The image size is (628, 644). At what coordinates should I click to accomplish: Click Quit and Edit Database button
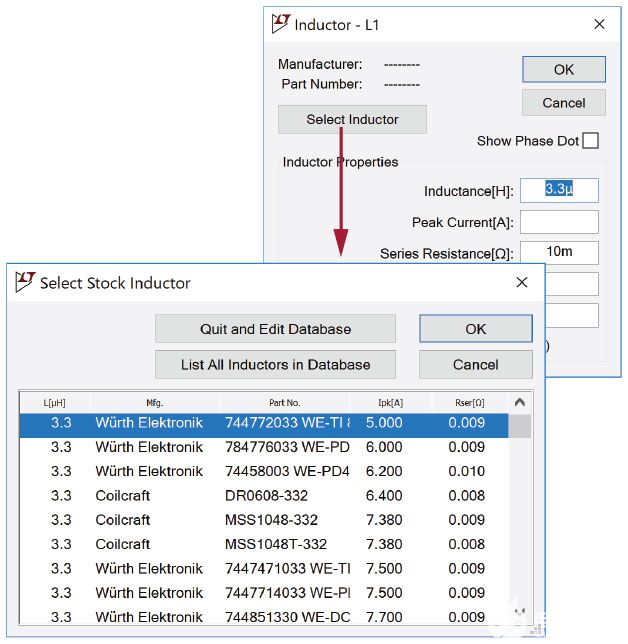tap(275, 329)
